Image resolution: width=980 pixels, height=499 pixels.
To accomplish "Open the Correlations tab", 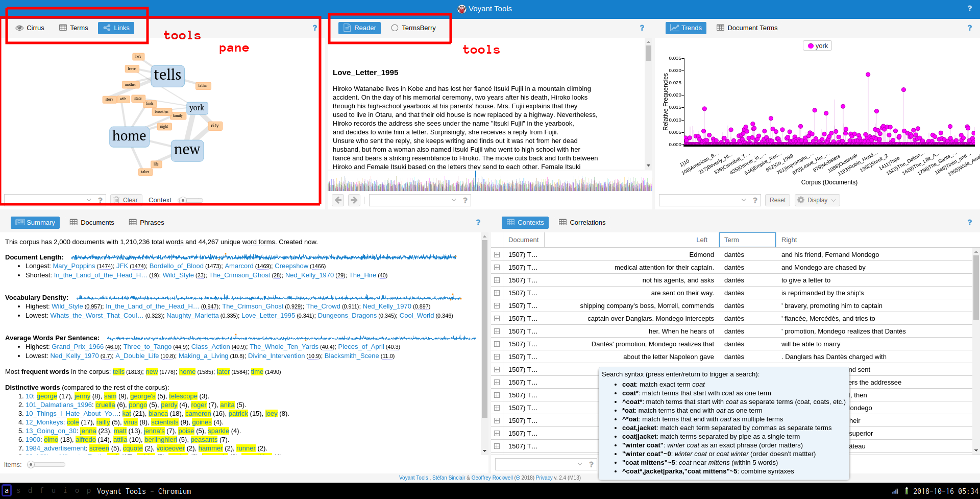I will point(582,223).
